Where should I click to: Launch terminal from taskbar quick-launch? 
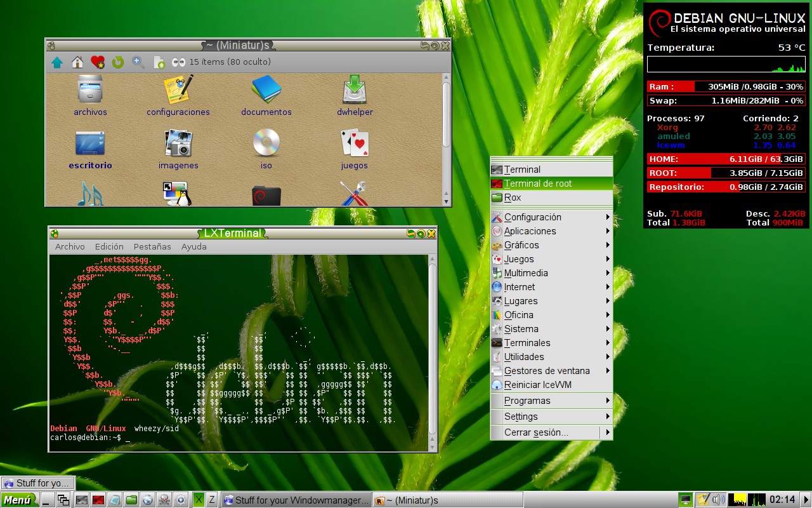82,500
